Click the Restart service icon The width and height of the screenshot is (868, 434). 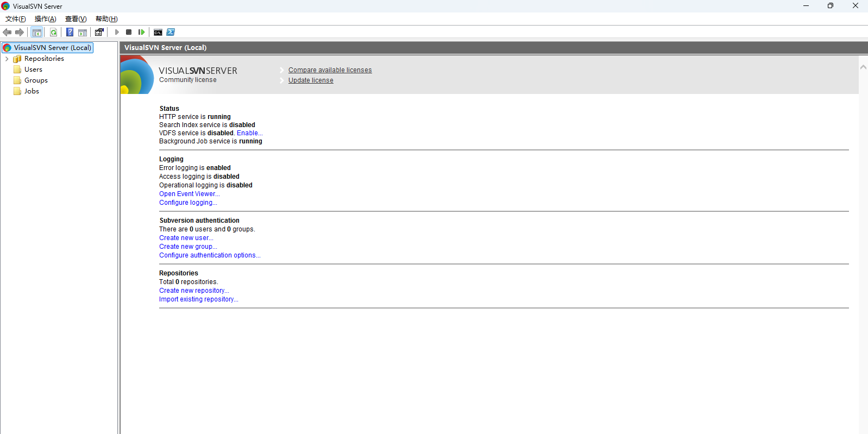click(141, 33)
